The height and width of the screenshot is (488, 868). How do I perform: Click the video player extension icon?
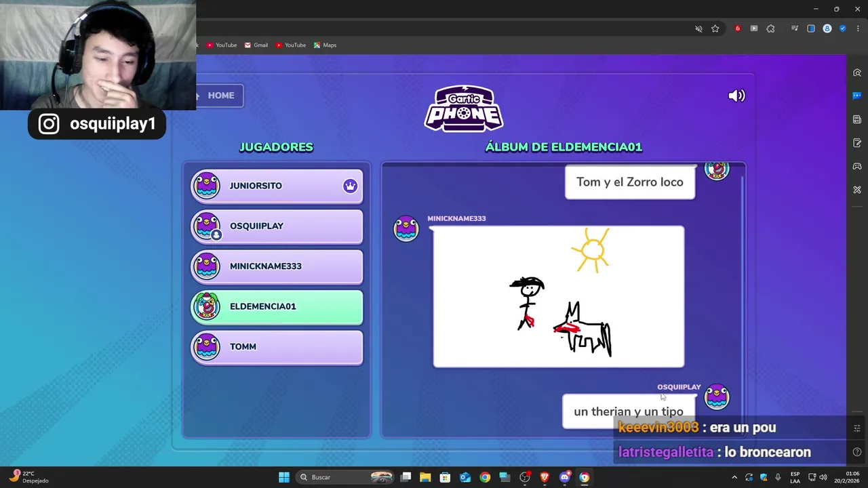753,28
